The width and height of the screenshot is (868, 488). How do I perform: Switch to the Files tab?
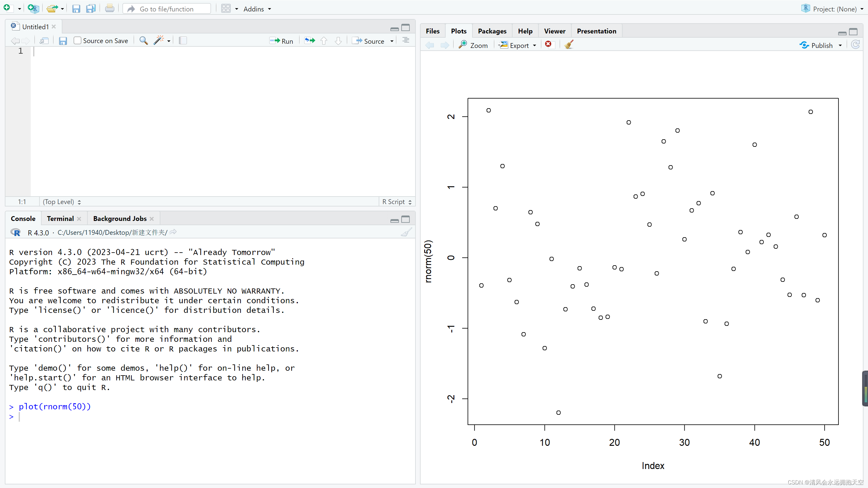(x=433, y=31)
